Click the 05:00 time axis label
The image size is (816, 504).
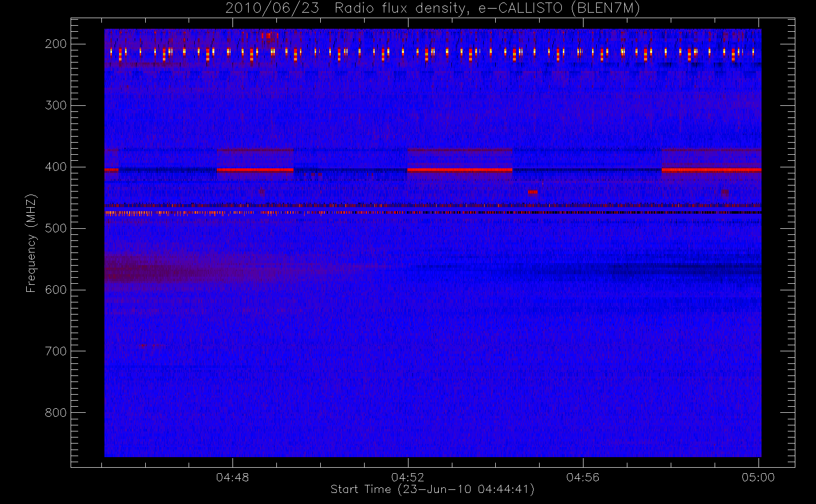click(758, 477)
